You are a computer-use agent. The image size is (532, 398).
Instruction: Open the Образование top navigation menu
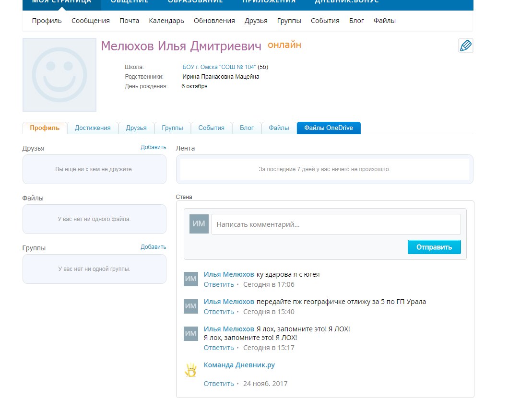195,1
